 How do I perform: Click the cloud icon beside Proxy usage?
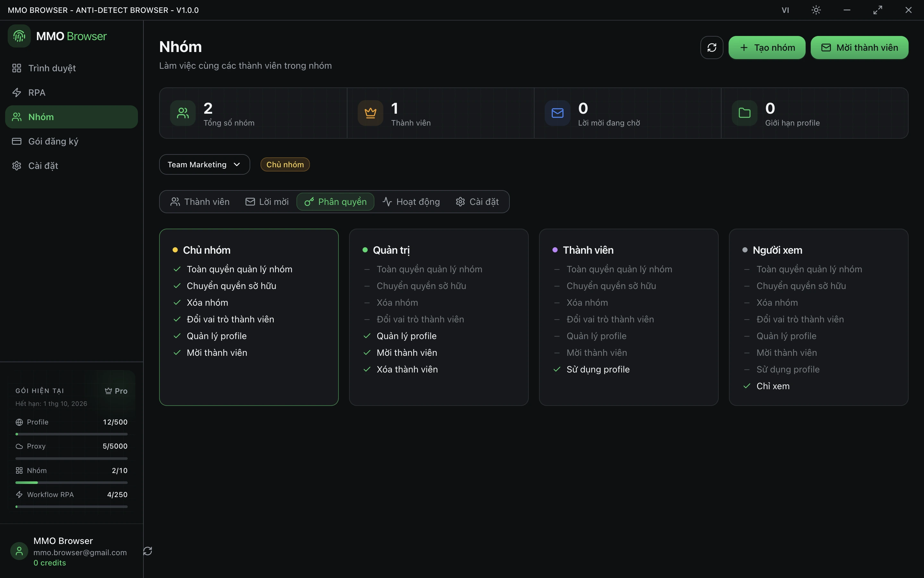tap(19, 446)
